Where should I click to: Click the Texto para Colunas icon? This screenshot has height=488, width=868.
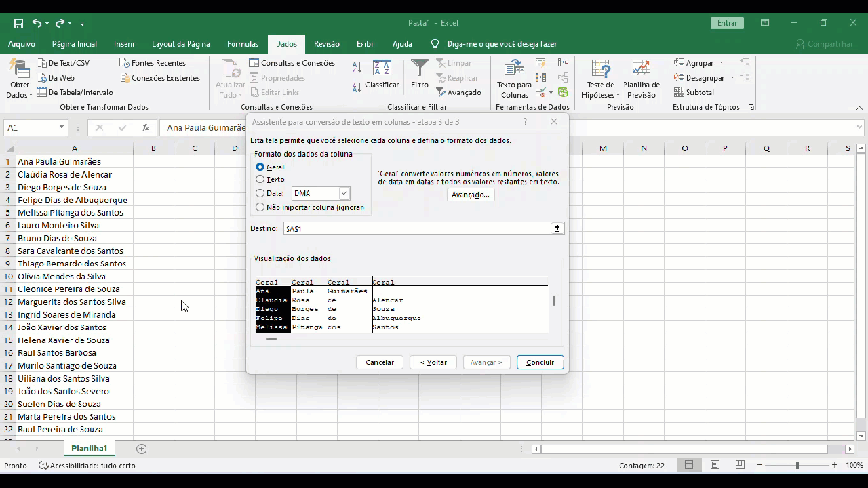pyautogui.click(x=514, y=69)
